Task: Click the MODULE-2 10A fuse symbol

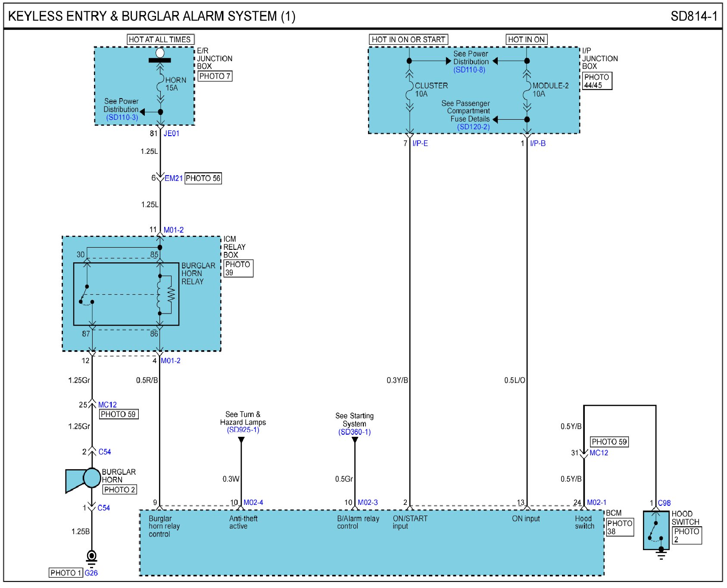Action: coord(527,90)
